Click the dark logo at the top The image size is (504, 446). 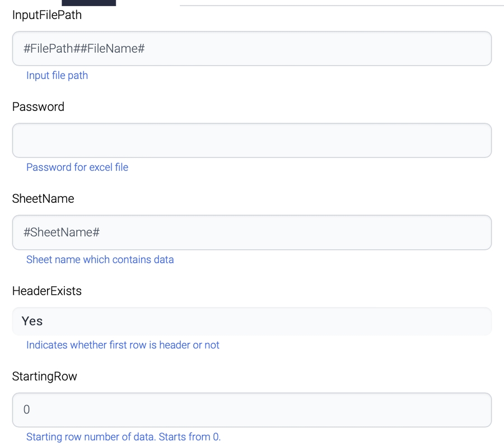(88, 3)
